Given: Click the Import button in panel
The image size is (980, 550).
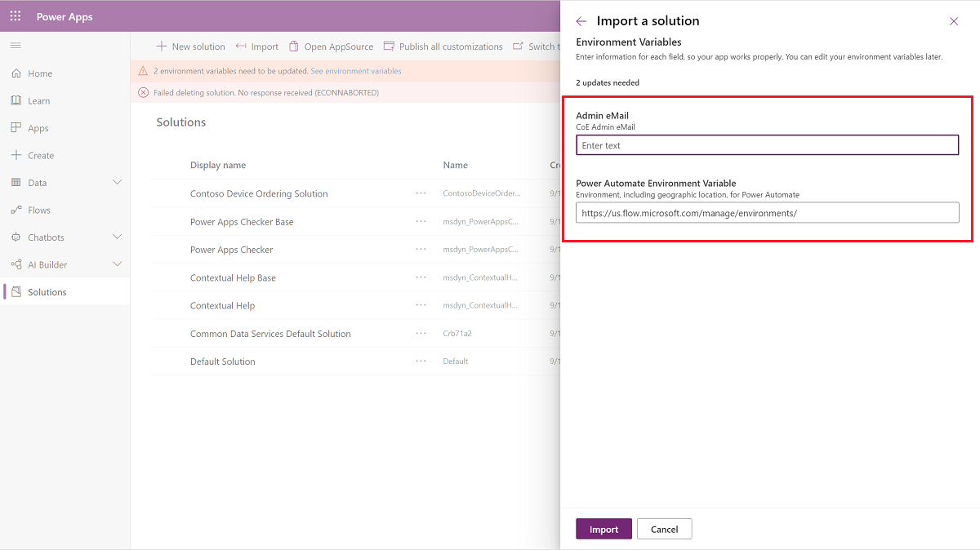Looking at the screenshot, I should tap(604, 529).
